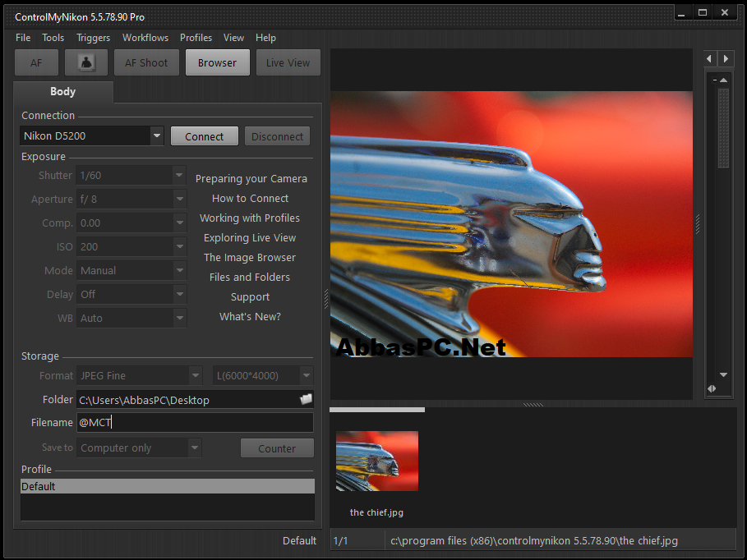Open the View menu
The image size is (747, 560).
[233, 38]
